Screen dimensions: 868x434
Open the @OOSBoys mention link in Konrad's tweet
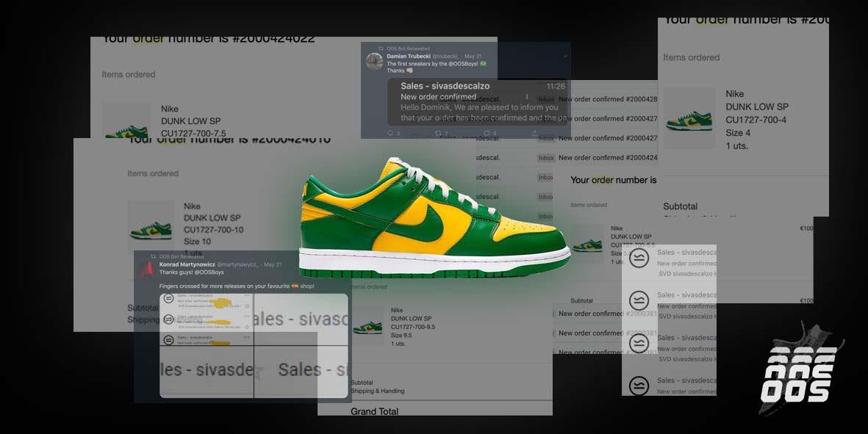(211, 271)
